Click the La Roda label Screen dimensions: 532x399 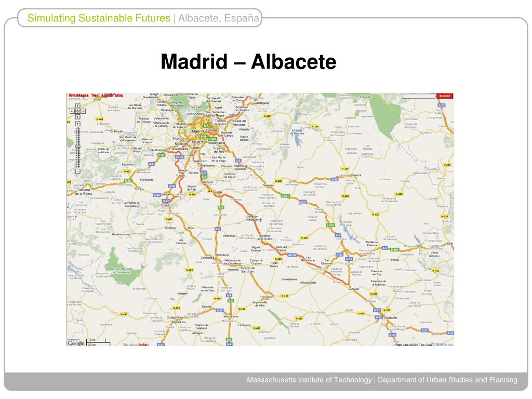354,289
